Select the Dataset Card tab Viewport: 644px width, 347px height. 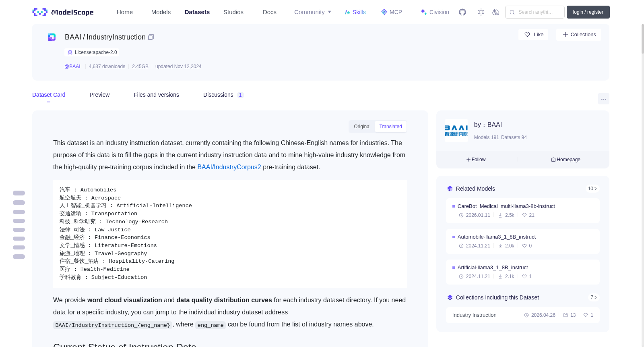pyautogui.click(x=49, y=95)
